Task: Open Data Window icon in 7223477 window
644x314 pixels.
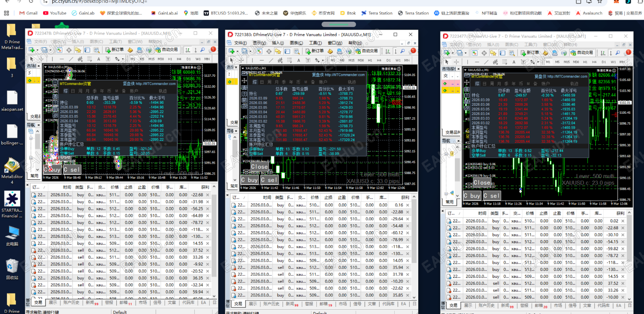Action: coord(484,53)
